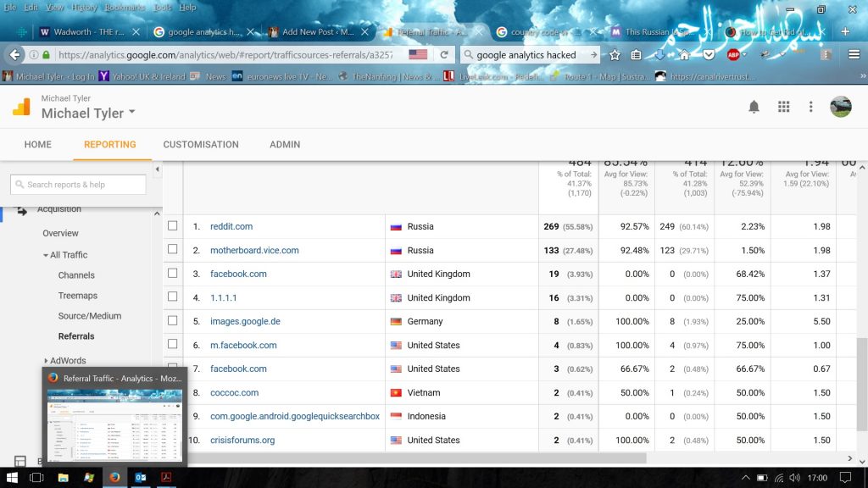Click the google analytics hacked search box
Image resolution: width=868 pixels, height=488 pixels.
click(x=530, y=55)
